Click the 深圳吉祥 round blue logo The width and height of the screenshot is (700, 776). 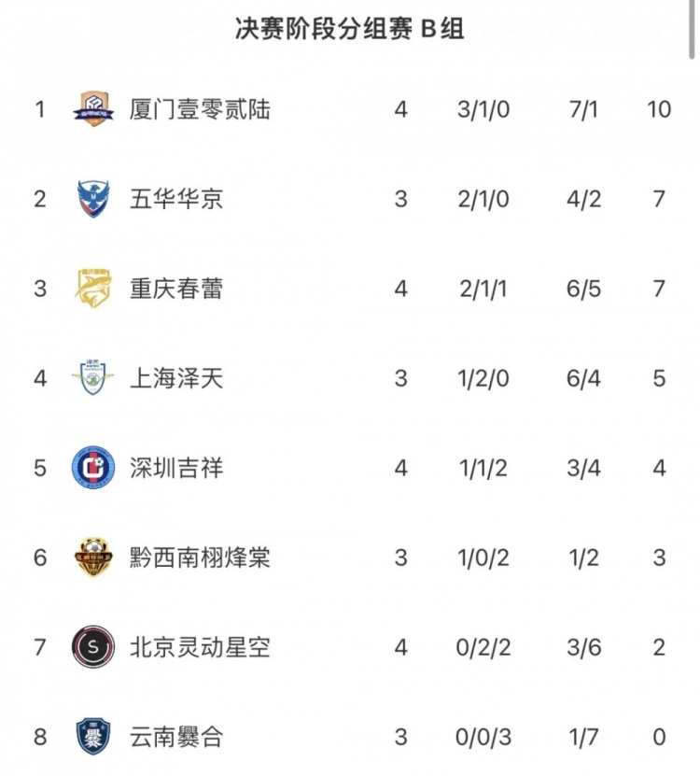[93, 468]
